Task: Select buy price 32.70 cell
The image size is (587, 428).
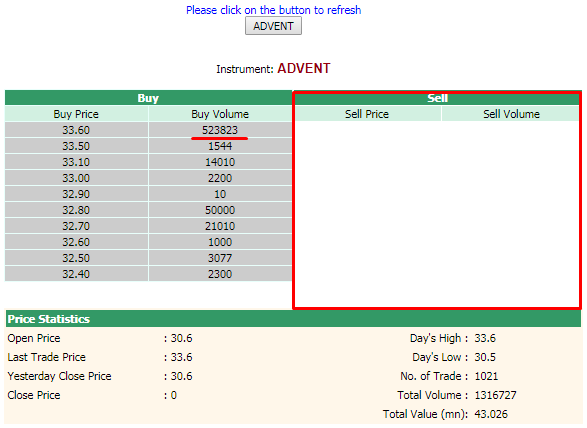Action: [76, 226]
